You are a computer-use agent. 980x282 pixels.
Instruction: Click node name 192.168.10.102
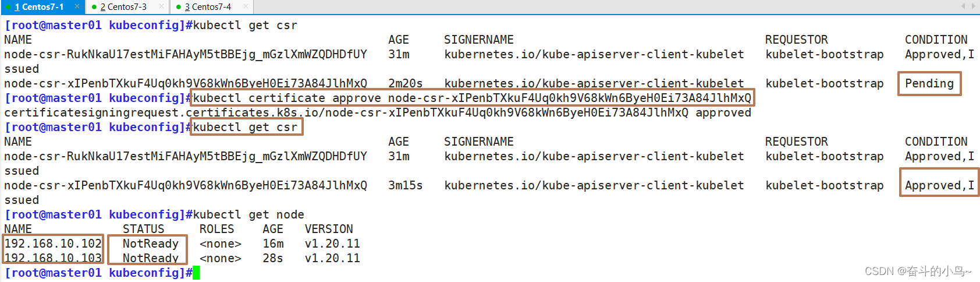coord(53,244)
